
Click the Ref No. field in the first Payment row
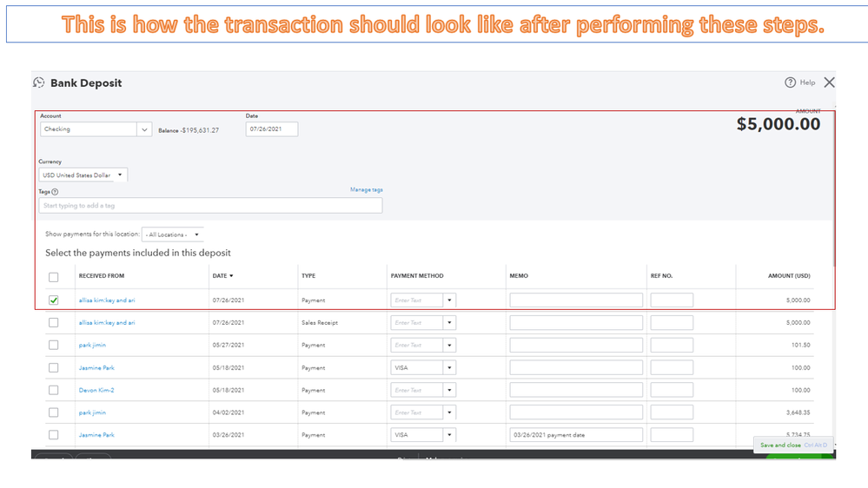pyautogui.click(x=672, y=300)
